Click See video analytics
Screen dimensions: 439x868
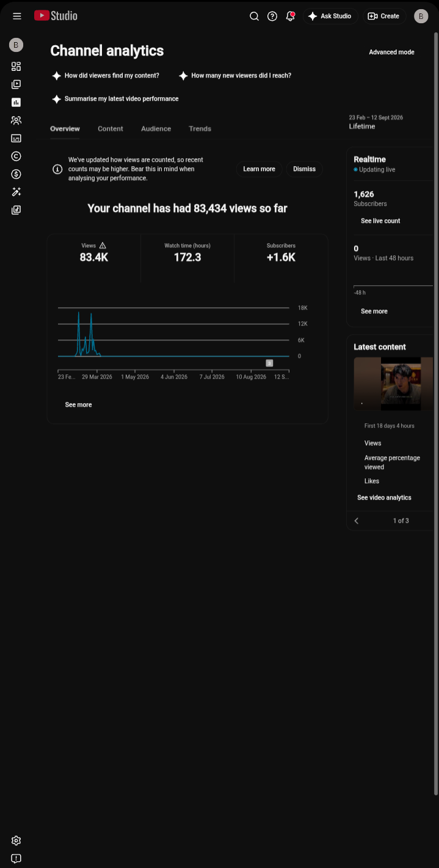point(384,498)
